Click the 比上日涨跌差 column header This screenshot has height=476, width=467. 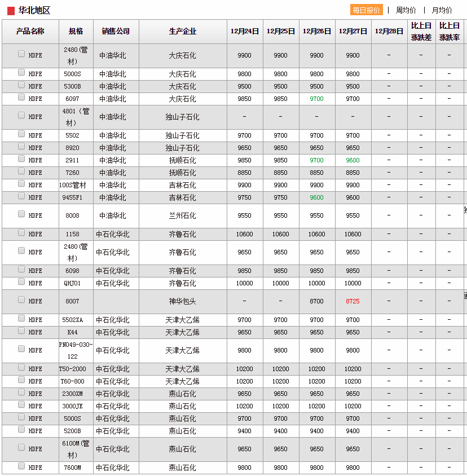pos(421,31)
